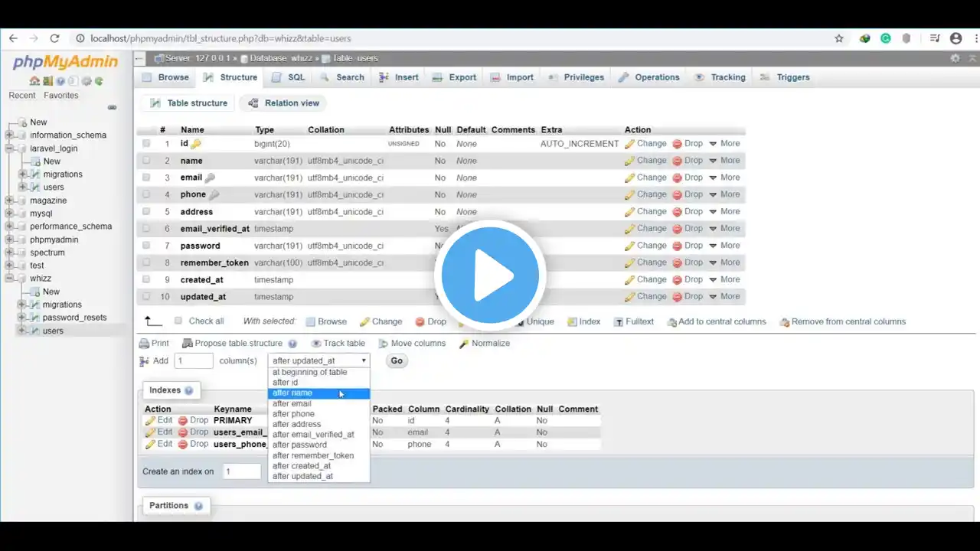Click the browser address bar URL
This screenshot has width=980, height=551.
coord(221,38)
